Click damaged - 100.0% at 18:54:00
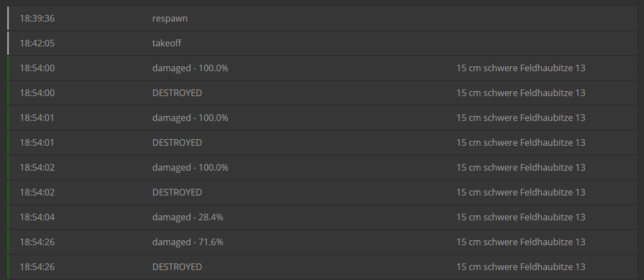This screenshot has height=280, width=644. (190, 68)
